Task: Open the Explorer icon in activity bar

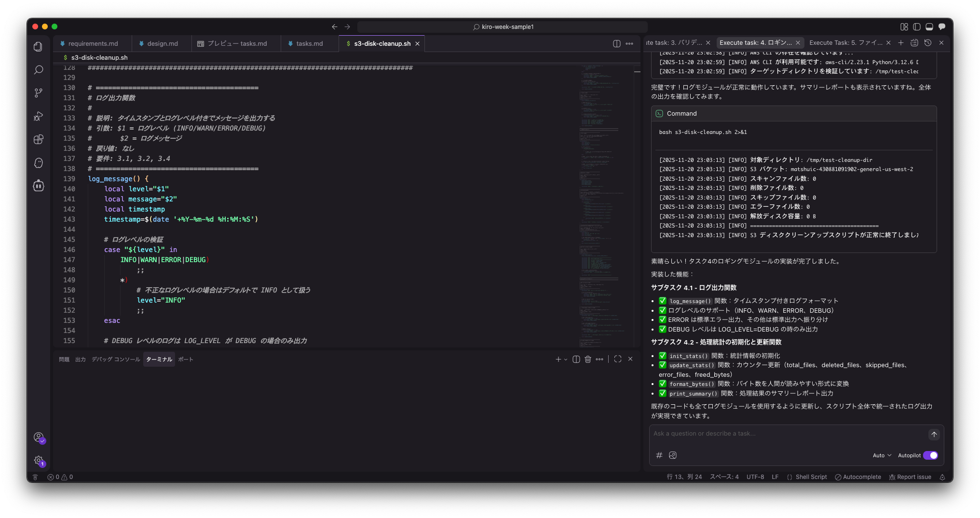Action: point(39,47)
